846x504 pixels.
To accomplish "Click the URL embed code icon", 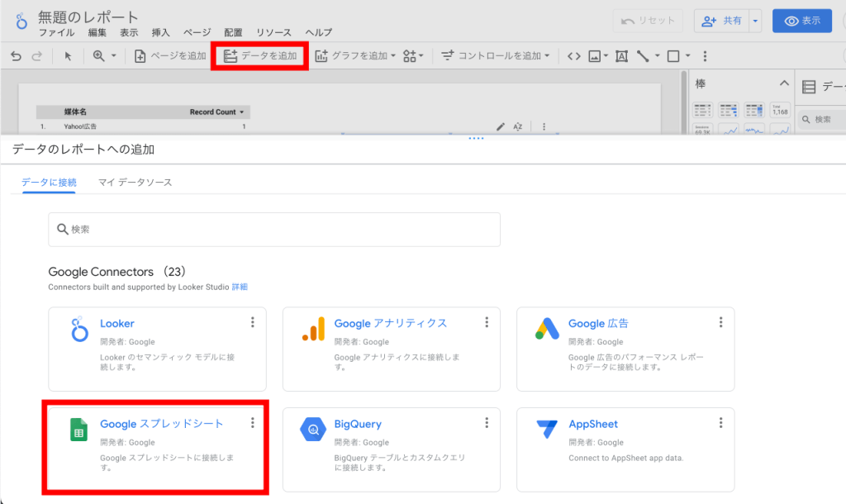I will pyautogui.click(x=574, y=56).
